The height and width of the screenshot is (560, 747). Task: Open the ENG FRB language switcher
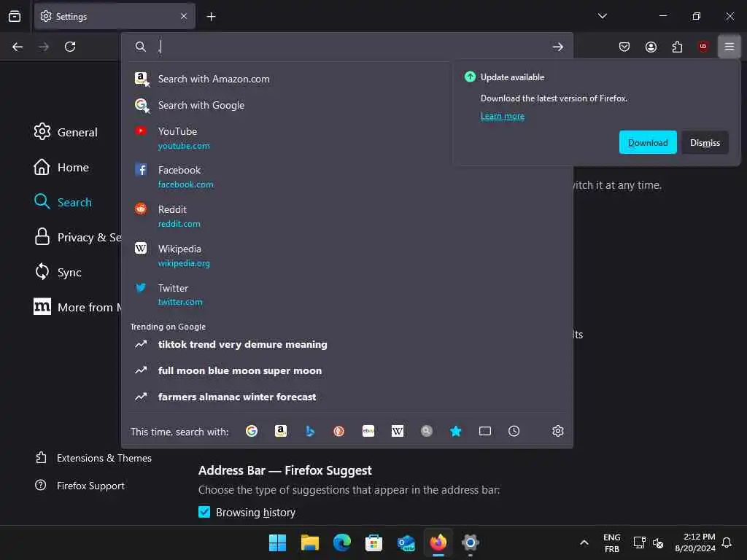(x=612, y=542)
